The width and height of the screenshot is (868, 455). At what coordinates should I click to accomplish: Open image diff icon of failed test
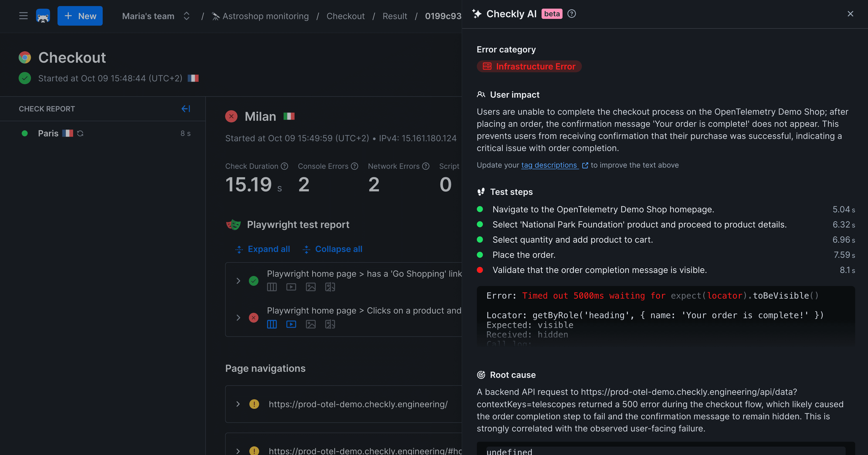330,324
